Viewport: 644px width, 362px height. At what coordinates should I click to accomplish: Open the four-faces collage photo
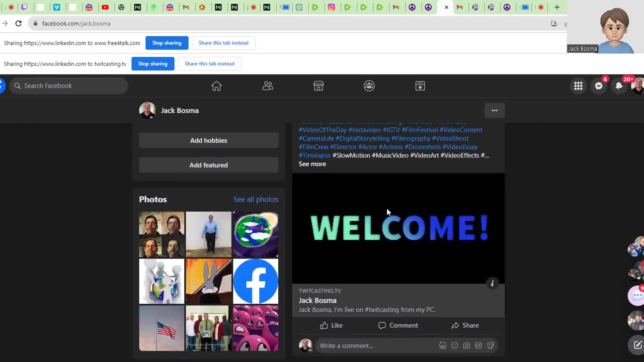[x=162, y=234]
